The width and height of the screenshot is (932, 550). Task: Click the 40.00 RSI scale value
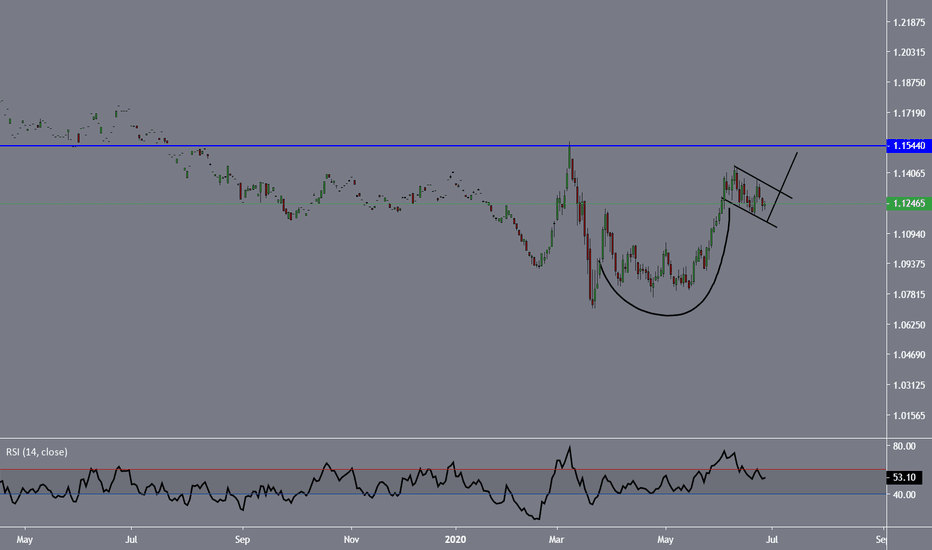pyautogui.click(x=904, y=495)
